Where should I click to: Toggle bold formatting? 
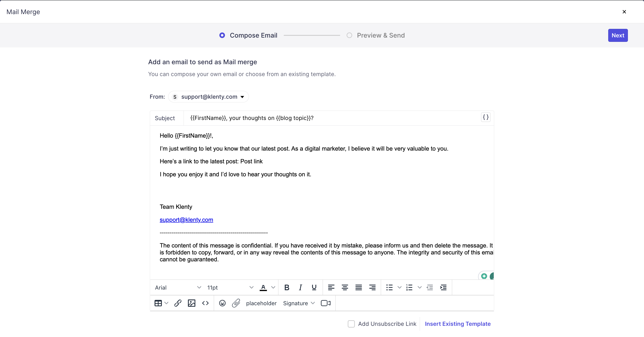tap(287, 288)
